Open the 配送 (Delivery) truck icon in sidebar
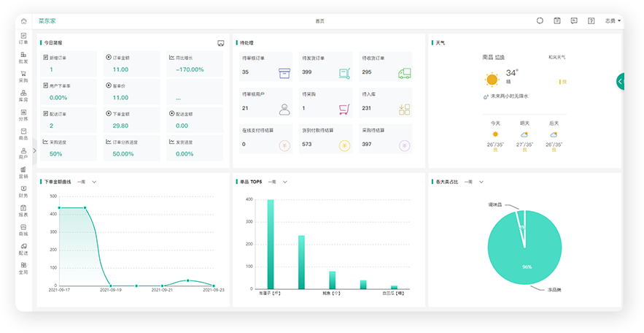This screenshot has width=644, height=333. click(23, 248)
